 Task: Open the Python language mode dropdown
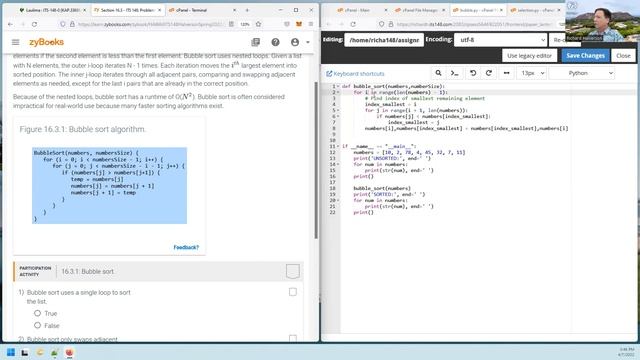(x=582, y=73)
